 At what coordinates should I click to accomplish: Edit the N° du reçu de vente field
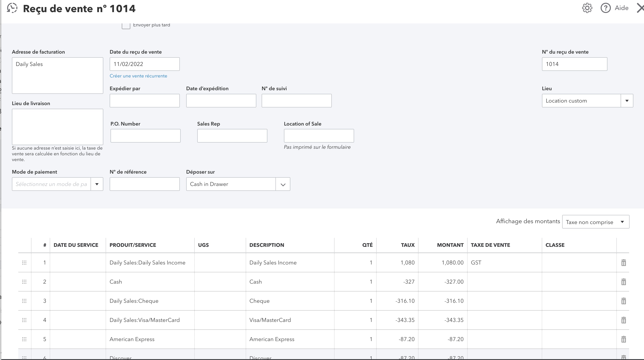coord(574,64)
